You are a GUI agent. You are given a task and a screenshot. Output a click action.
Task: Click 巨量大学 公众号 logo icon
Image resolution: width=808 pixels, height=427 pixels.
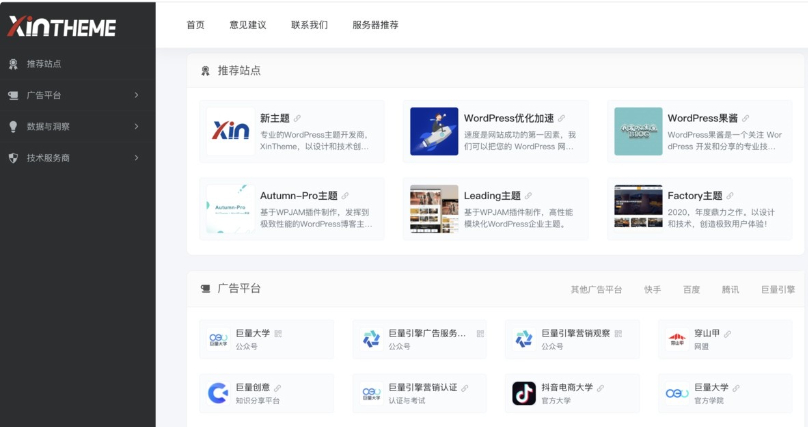[x=218, y=339]
